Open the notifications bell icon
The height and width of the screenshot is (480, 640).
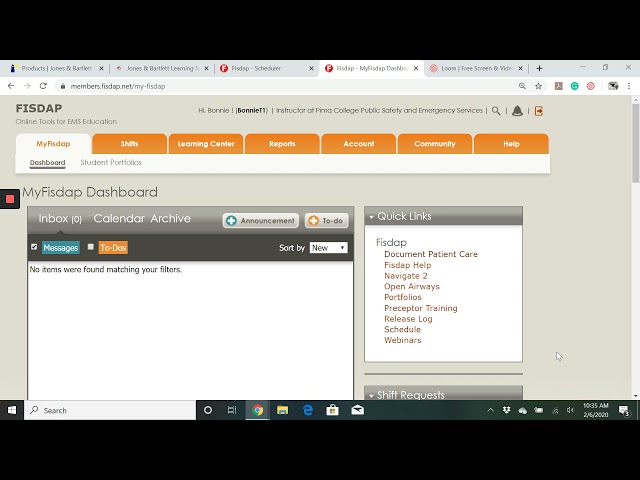[517, 111]
